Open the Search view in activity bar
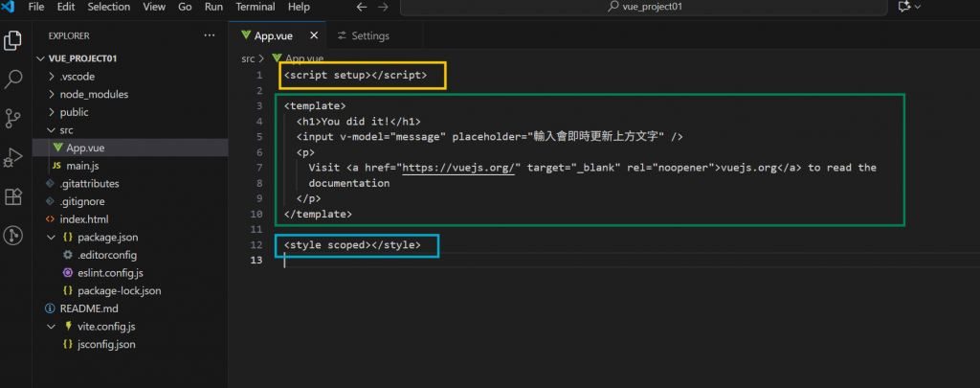This screenshot has width=980, height=388. coord(13,79)
